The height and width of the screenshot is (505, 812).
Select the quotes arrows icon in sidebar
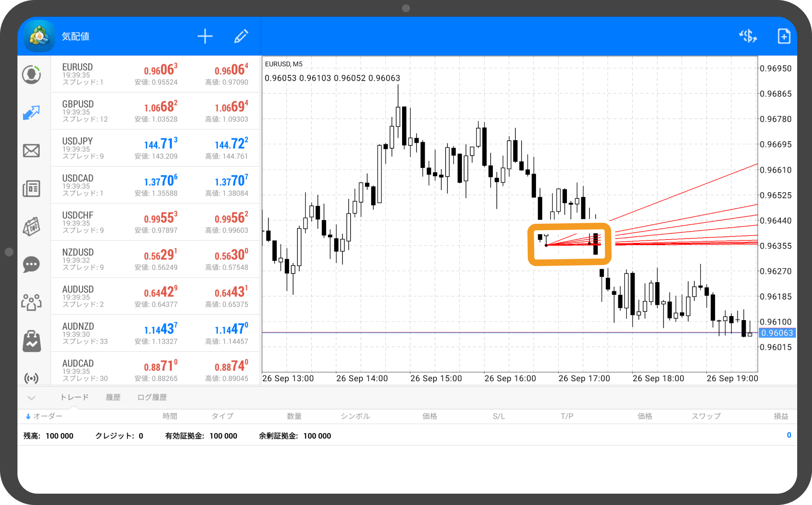tap(31, 113)
